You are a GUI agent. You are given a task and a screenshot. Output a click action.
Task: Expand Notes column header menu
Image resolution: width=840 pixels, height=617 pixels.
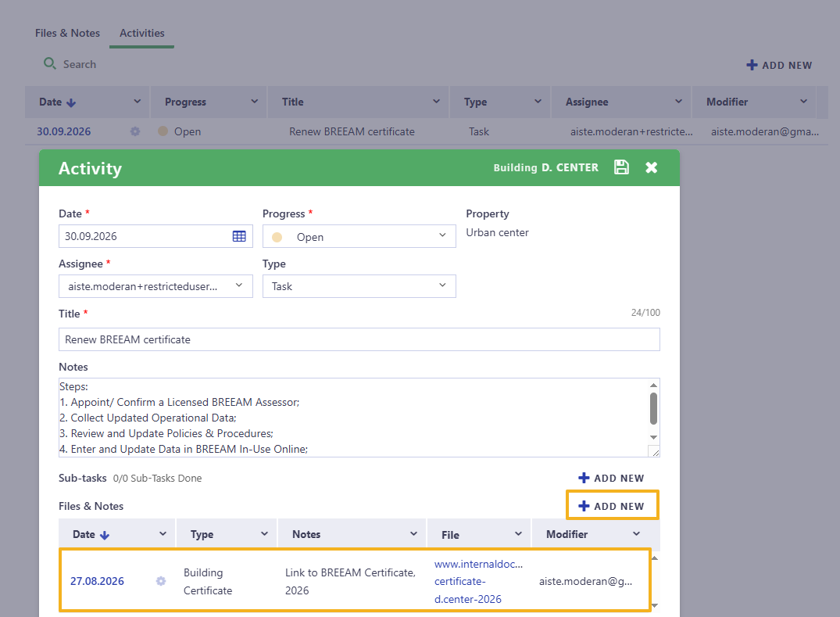[x=413, y=534]
